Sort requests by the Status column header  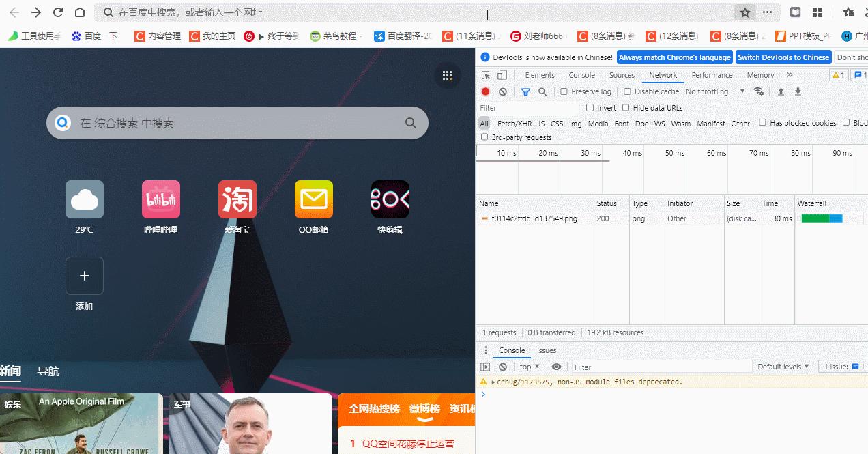point(611,203)
